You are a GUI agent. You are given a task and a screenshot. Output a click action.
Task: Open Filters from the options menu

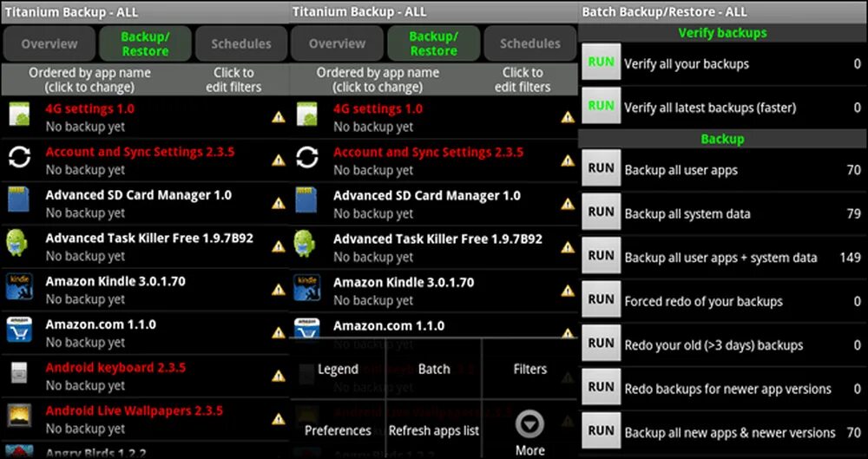pos(529,369)
